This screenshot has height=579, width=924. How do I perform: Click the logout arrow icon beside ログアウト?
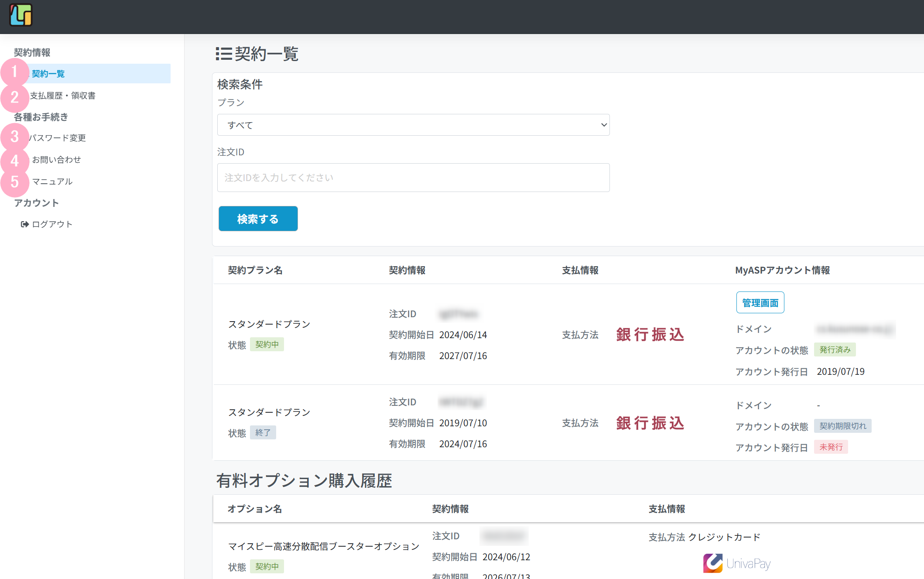(x=25, y=224)
